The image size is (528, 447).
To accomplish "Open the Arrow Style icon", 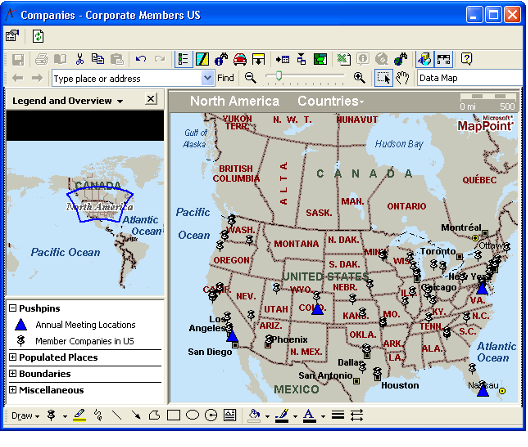I will point(357,415).
